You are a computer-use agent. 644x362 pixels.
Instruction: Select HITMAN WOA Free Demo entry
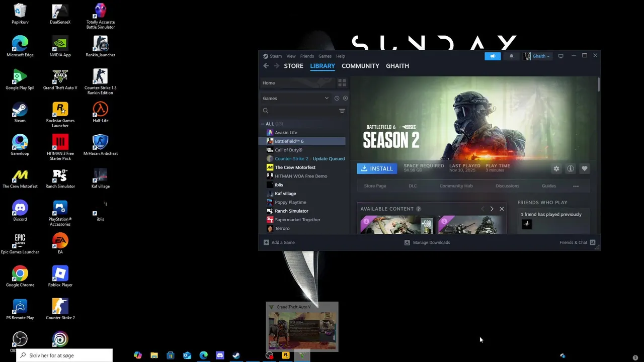(302, 176)
